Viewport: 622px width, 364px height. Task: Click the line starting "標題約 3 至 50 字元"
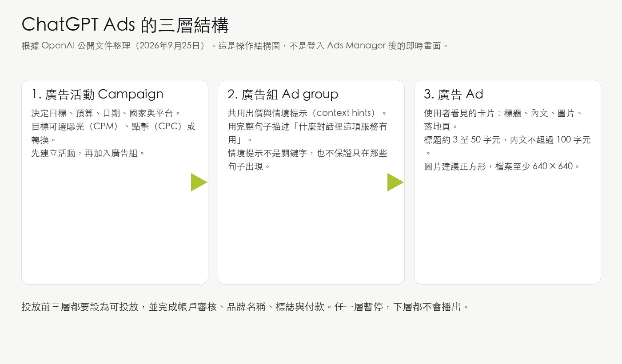click(x=507, y=140)
